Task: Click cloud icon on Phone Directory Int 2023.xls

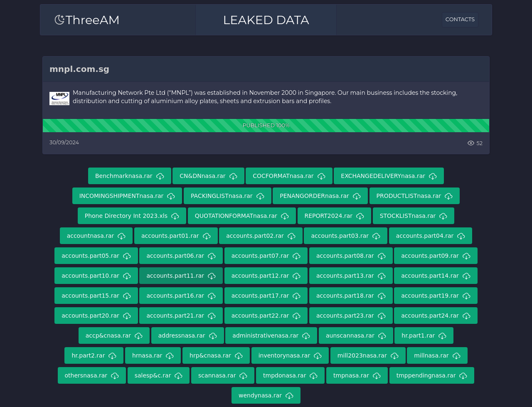Action: tap(175, 216)
